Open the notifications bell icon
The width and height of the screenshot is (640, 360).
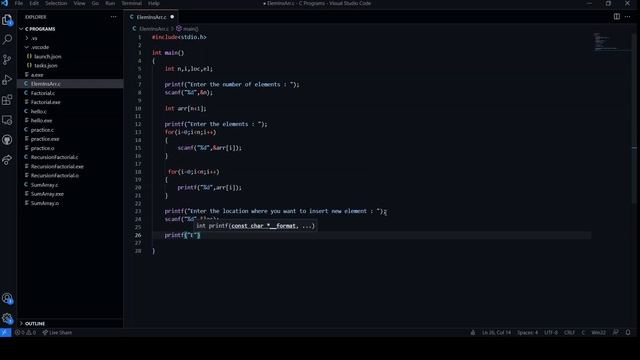click(628, 333)
